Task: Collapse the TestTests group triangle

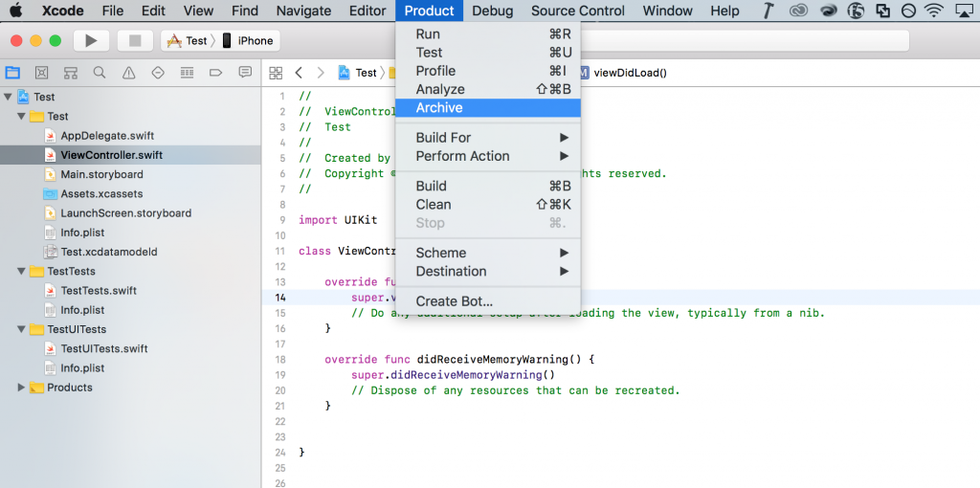Action: (21, 271)
